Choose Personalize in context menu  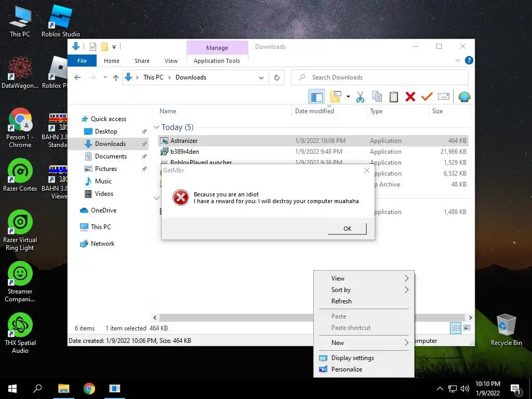[x=364, y=369]
